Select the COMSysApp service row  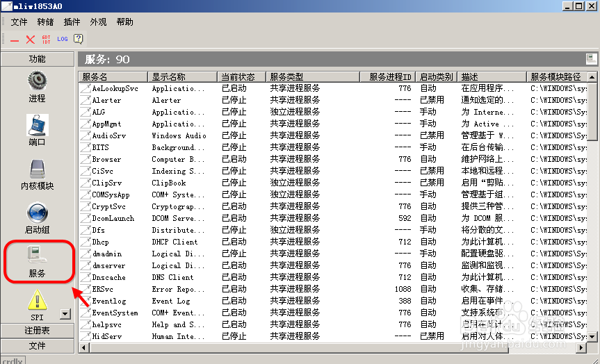pos(332,195)
